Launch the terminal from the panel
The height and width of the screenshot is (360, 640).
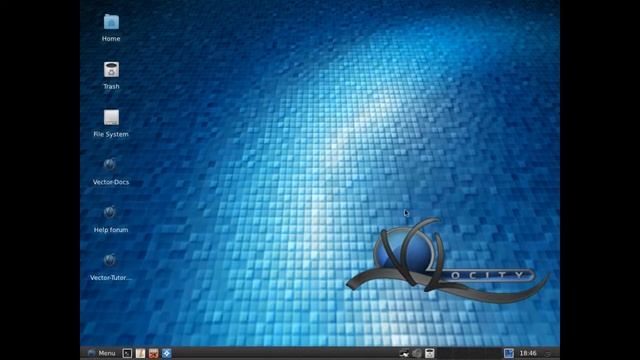coord(127,353)
